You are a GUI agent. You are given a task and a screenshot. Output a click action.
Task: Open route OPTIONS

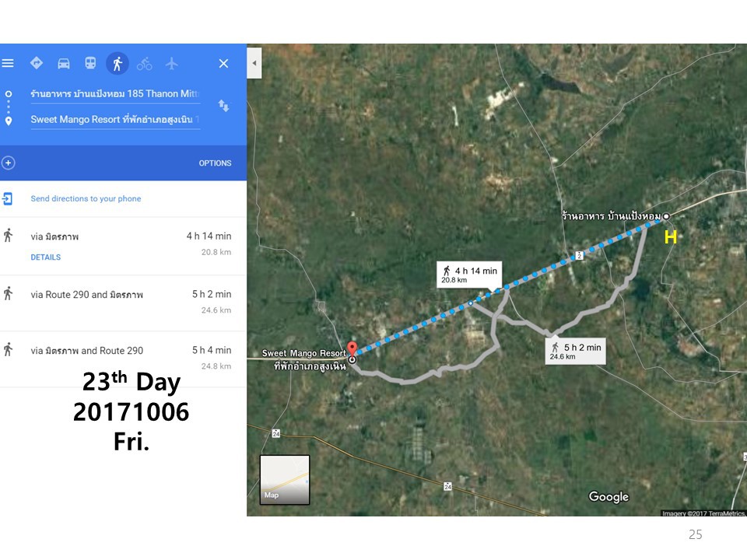point(215,163)
